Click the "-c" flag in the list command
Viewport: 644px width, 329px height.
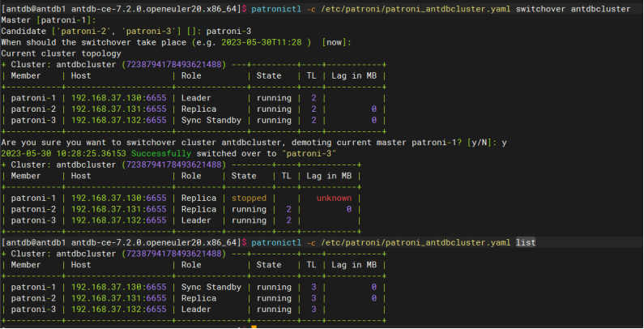(312, 242)
